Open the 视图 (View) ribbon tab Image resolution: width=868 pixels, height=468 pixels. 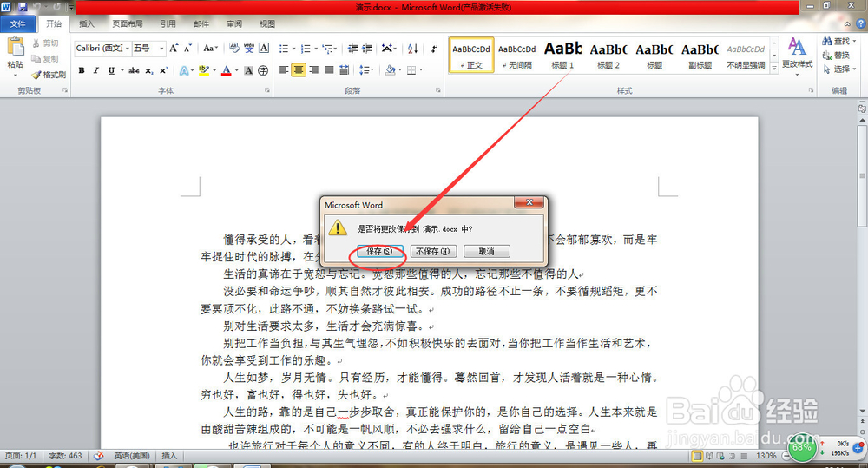tap(267, 23)
